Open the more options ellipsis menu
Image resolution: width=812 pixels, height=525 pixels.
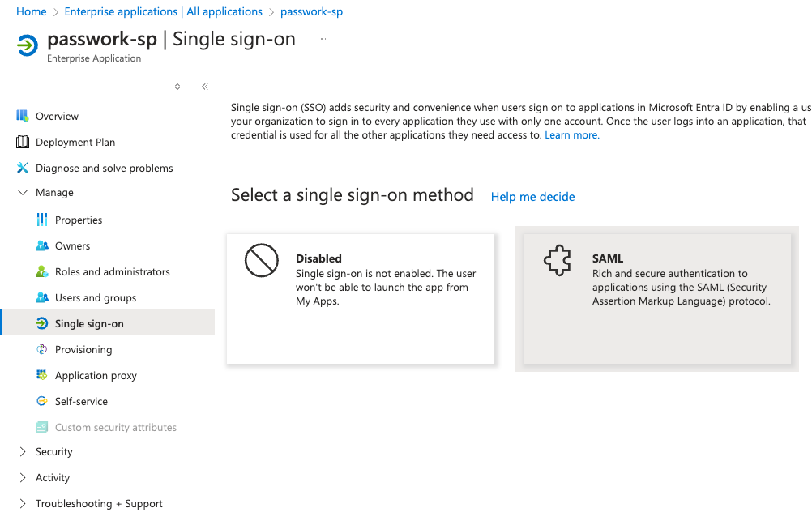click(321, 39)
